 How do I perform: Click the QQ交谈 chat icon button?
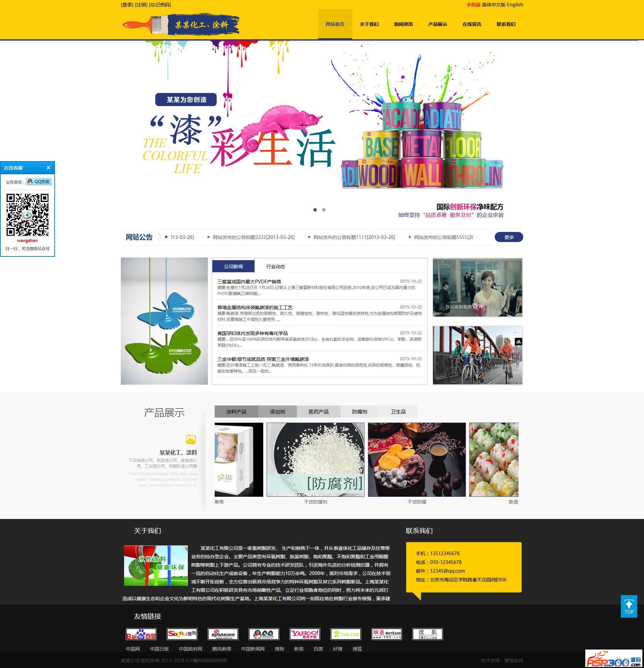(x=39, y=182)
